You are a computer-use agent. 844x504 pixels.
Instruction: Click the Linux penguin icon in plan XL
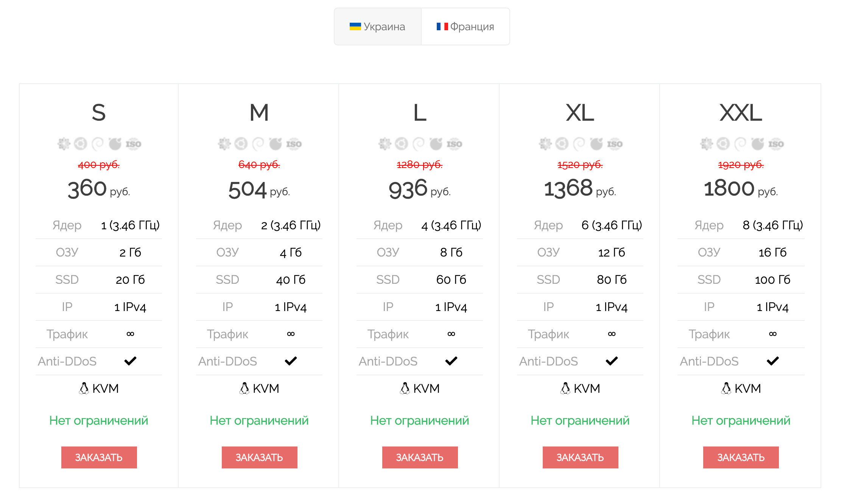(x=565, y=388)
